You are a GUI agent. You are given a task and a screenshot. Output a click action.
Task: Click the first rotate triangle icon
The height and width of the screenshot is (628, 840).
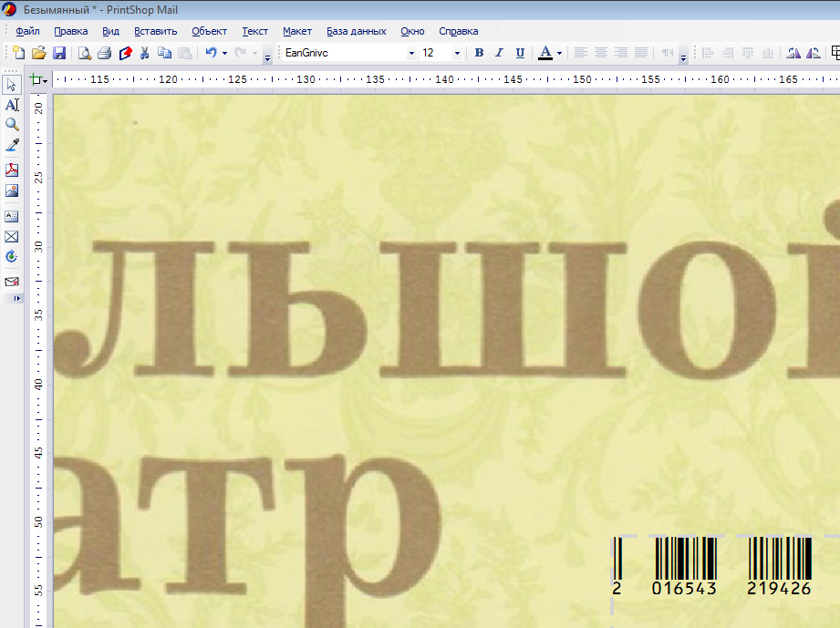[x=793, y=53]
